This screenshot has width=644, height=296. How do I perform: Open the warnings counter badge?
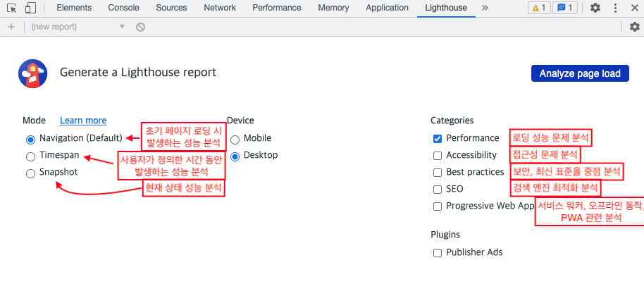(x=539, y=8)
